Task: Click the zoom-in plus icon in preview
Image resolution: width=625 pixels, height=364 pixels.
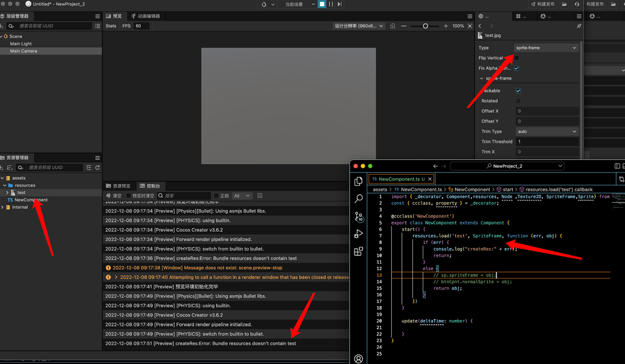Action: [x=446, y=26]
